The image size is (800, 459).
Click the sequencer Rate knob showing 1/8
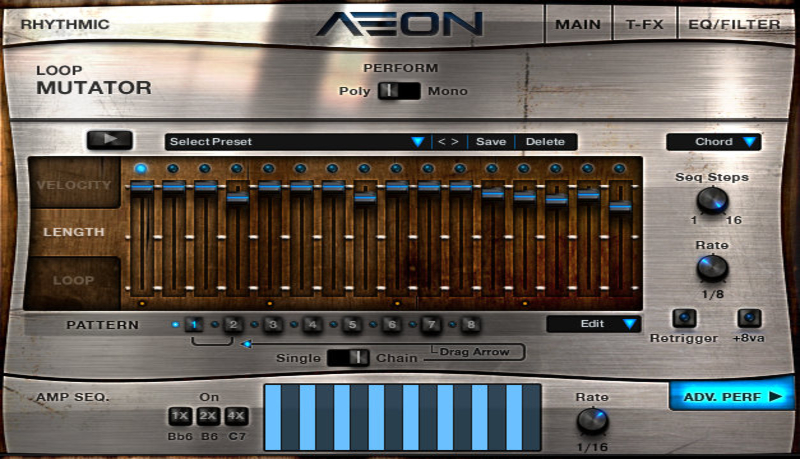(x=712, y=268)
